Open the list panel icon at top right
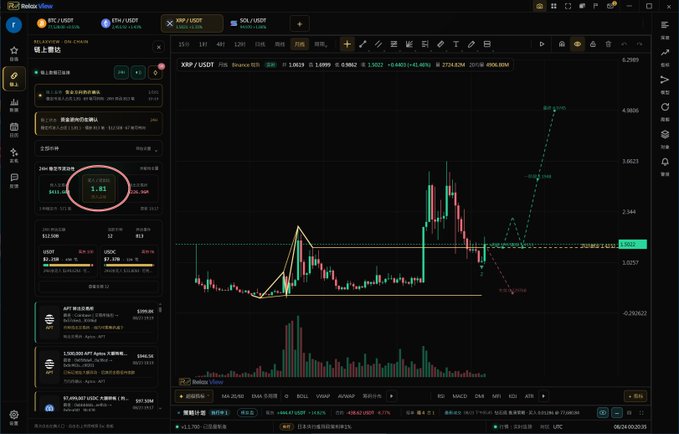679x434 pixels. point(665,28)
